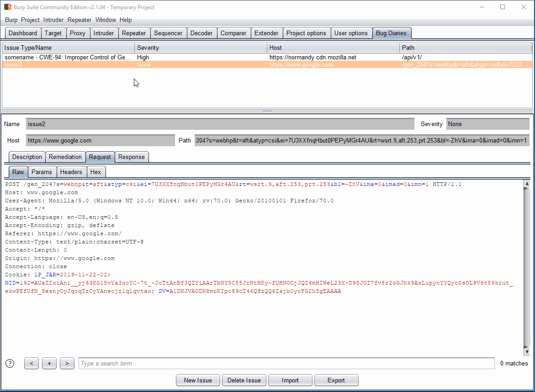Select the Bug Diaries tab
Viewport: 535px width, 392px height.
392,33
